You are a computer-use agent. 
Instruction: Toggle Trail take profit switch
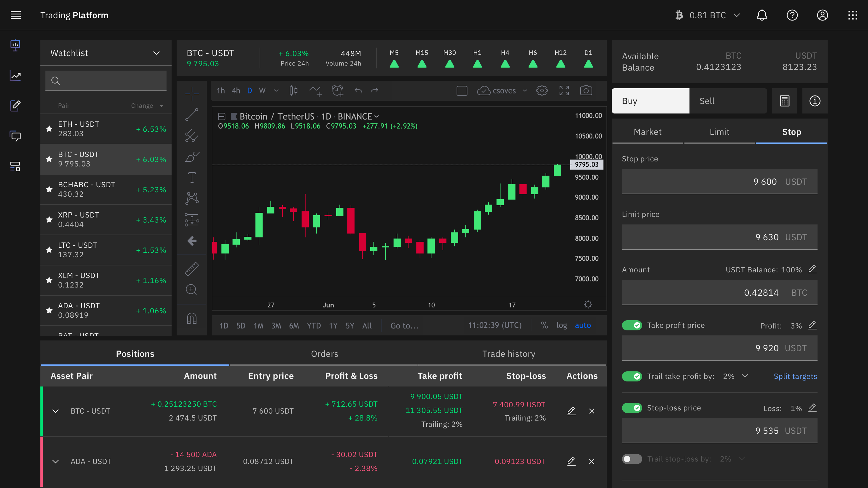click(x=632, y=376)
